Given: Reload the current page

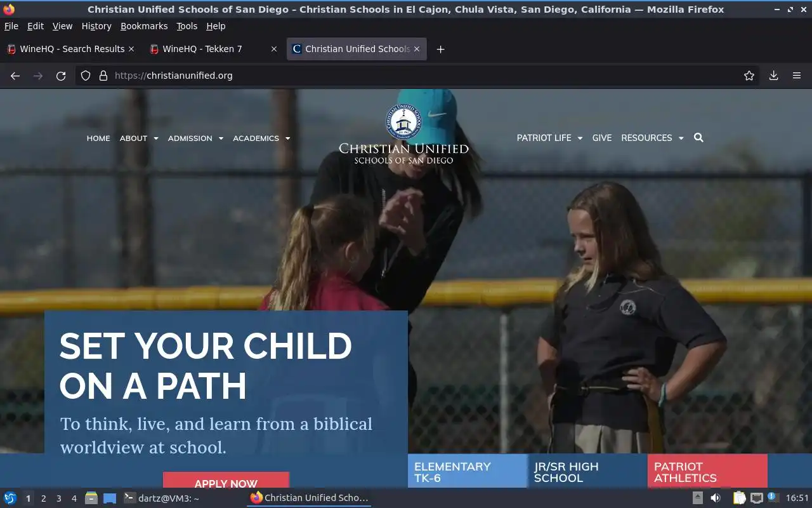Looking at the screenshot, I should [x=61, y=76].
